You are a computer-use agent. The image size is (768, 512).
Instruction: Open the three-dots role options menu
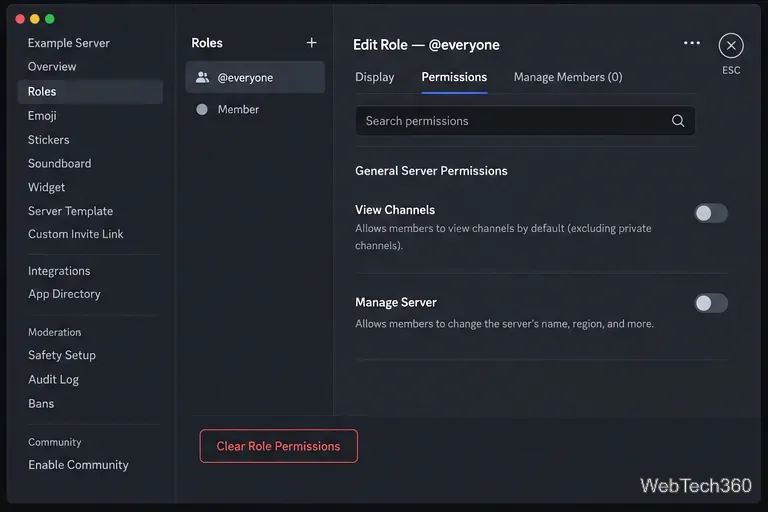click(692, 43)
